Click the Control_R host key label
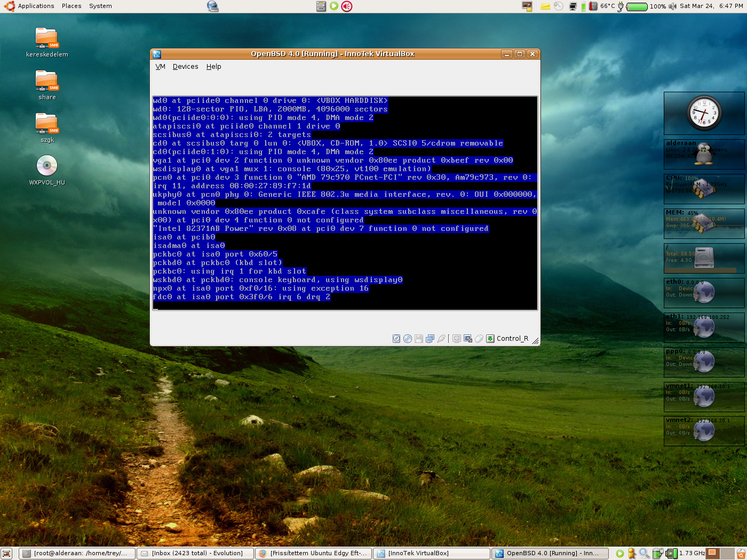 (x=512, y=339)
